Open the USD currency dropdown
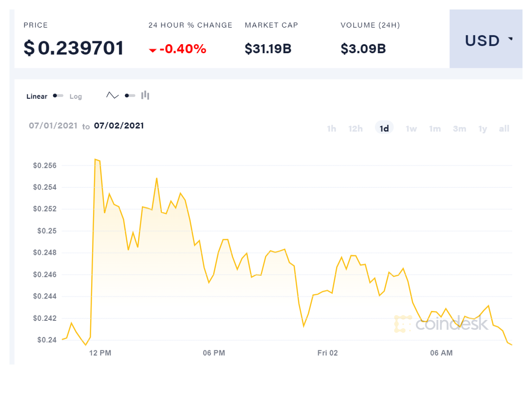 485,41
